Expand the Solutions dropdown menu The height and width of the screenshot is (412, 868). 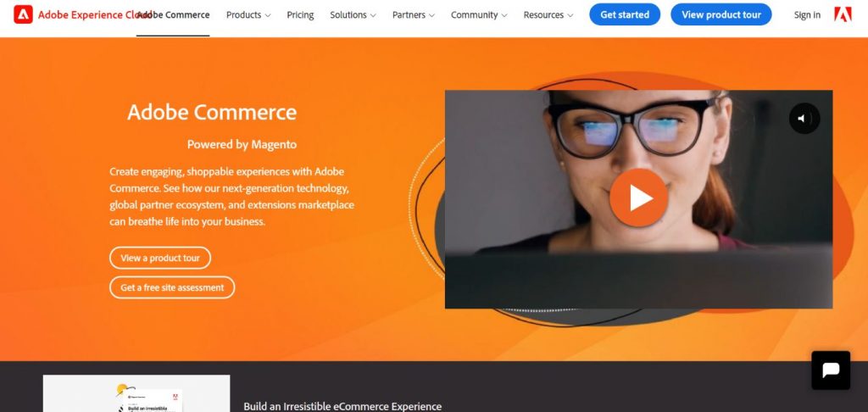pyautogui.click(x=353, y=15)
